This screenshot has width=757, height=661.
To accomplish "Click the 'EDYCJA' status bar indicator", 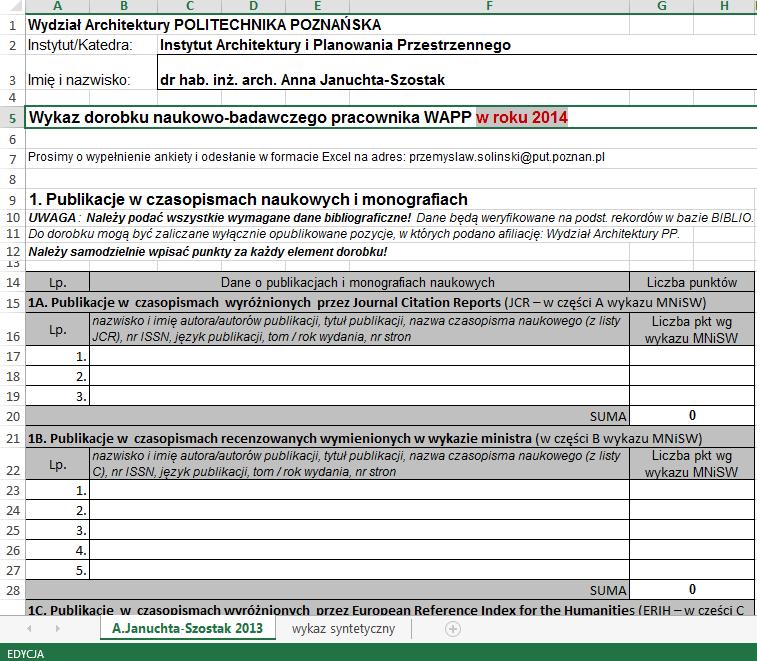I will pyautogui.click(x=26, y=654).
